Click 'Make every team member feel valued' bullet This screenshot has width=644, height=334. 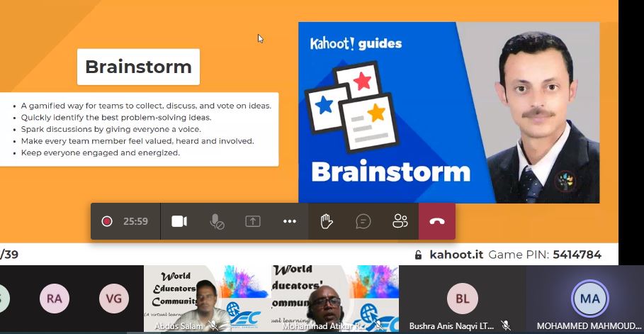point(137,141)
